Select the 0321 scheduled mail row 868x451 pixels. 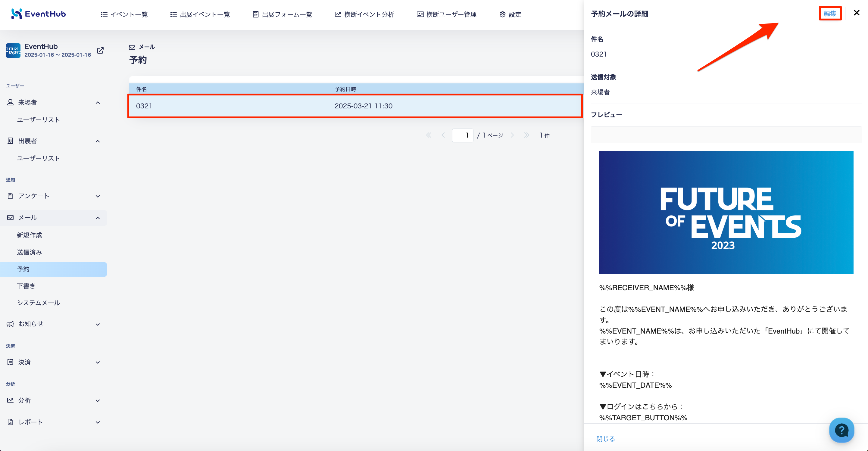(355, 106)
